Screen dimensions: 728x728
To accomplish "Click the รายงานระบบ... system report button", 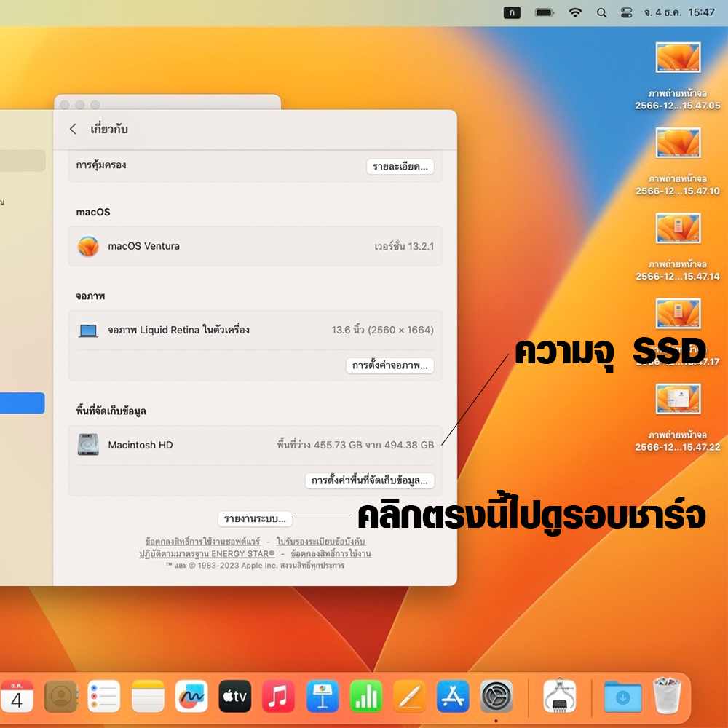I will [x=255, y=519].
